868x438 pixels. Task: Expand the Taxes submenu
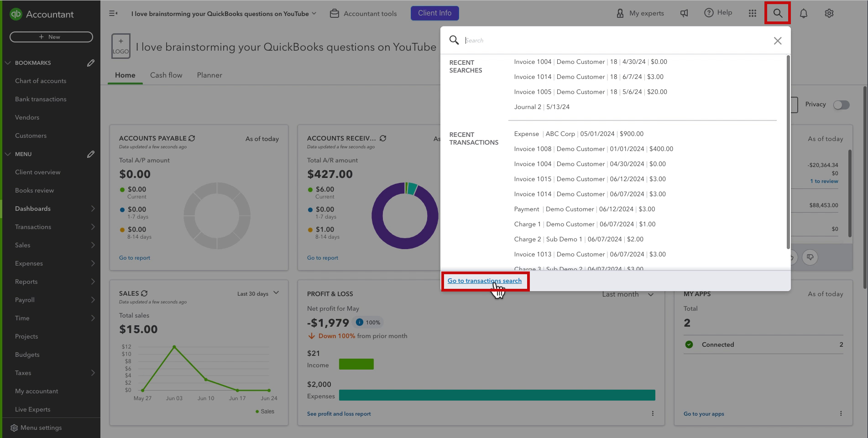93,373
